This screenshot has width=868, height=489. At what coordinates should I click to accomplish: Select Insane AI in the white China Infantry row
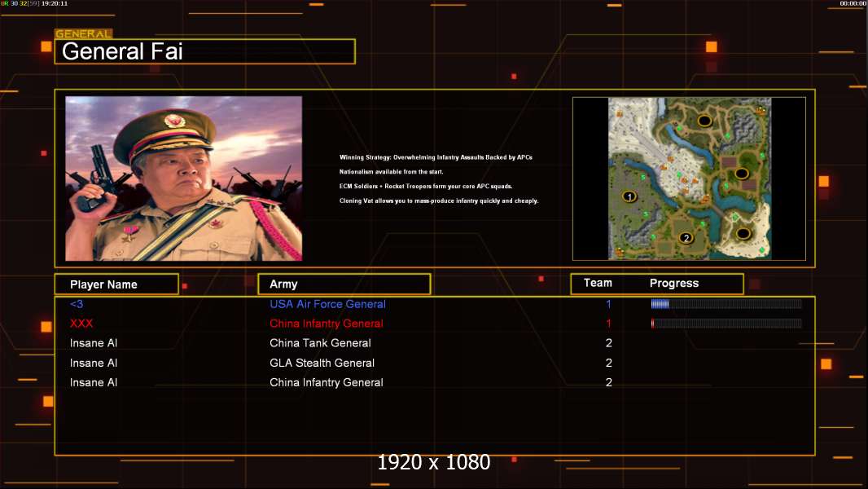[94, 382]
